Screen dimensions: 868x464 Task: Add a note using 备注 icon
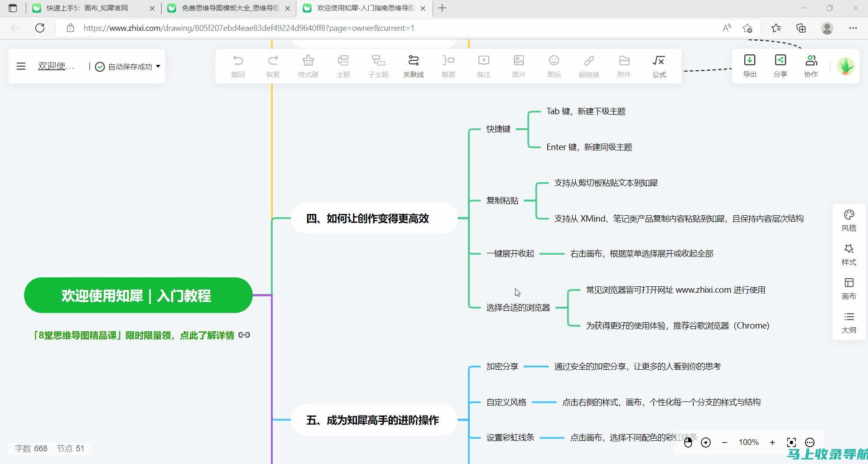[483, 66]
